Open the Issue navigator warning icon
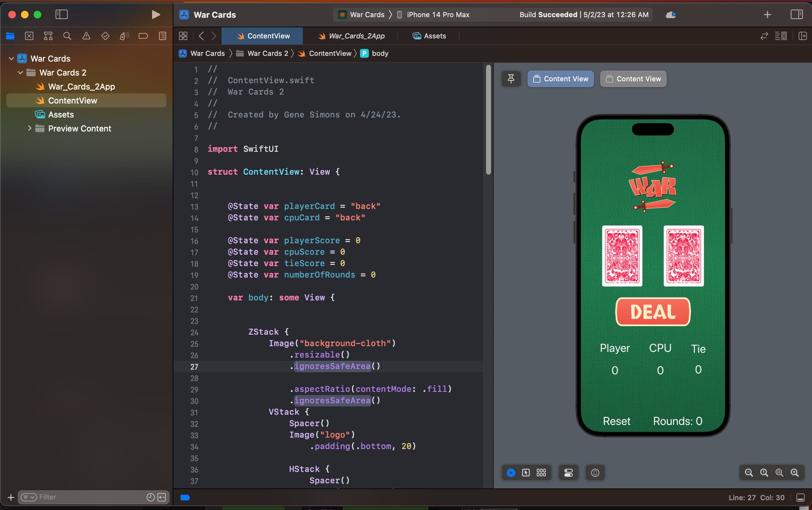812x510 pixels. (x=86, y=36)
